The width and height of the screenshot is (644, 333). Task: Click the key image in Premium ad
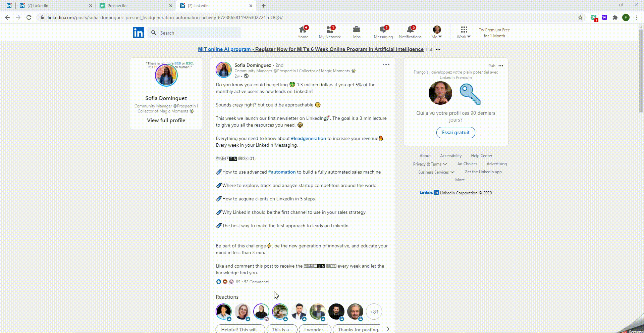click(470, 94)
